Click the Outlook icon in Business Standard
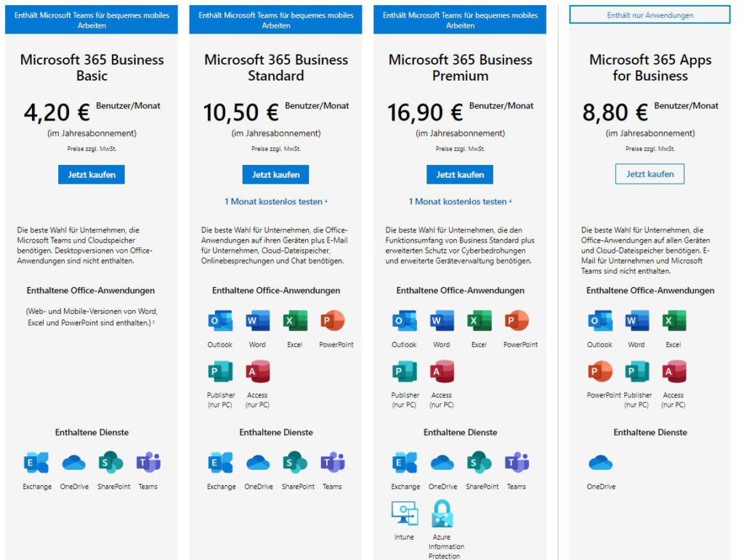 [x=220, y=320]
